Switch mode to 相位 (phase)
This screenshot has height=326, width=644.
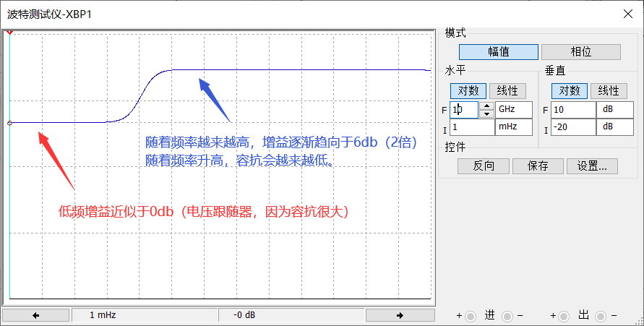580,52
